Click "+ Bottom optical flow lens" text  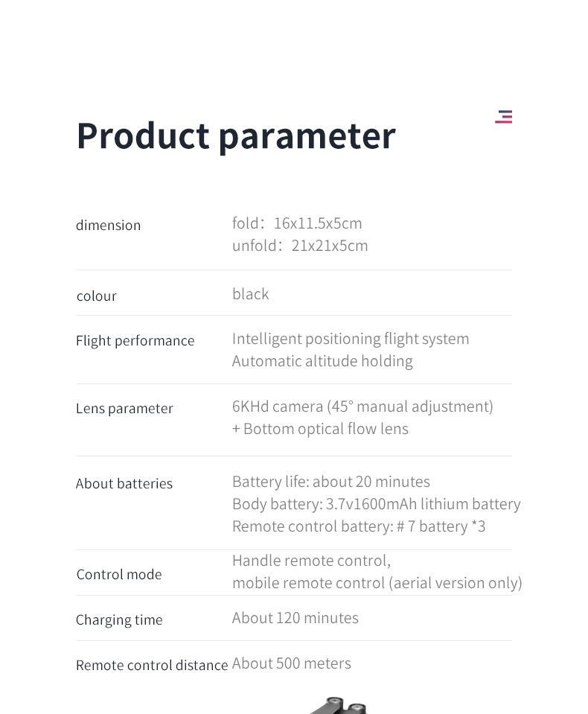[x=320, y=429]
